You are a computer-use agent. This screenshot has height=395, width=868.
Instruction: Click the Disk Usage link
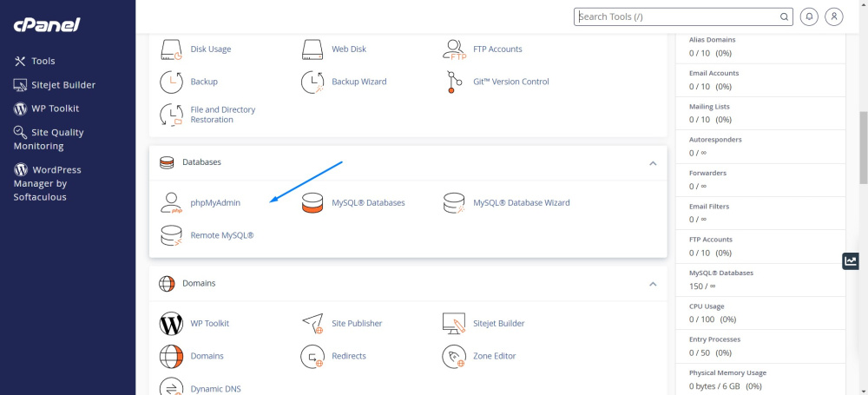[x=210, y=49]
